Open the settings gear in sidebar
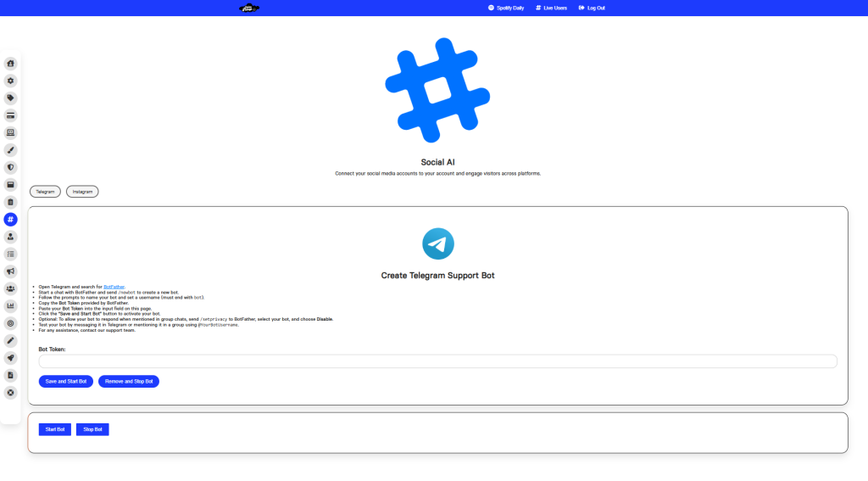868x481 pixels. (x=10, y=81)
